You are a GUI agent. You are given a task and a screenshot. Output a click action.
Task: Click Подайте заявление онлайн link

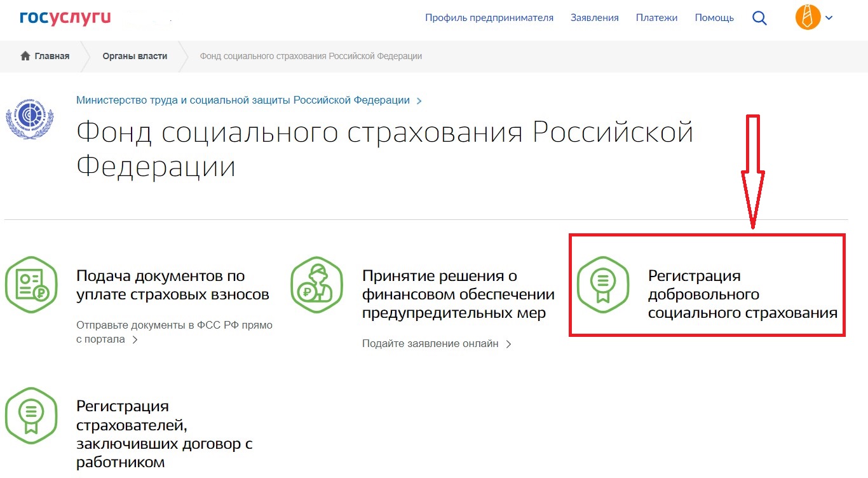(430, 344)
